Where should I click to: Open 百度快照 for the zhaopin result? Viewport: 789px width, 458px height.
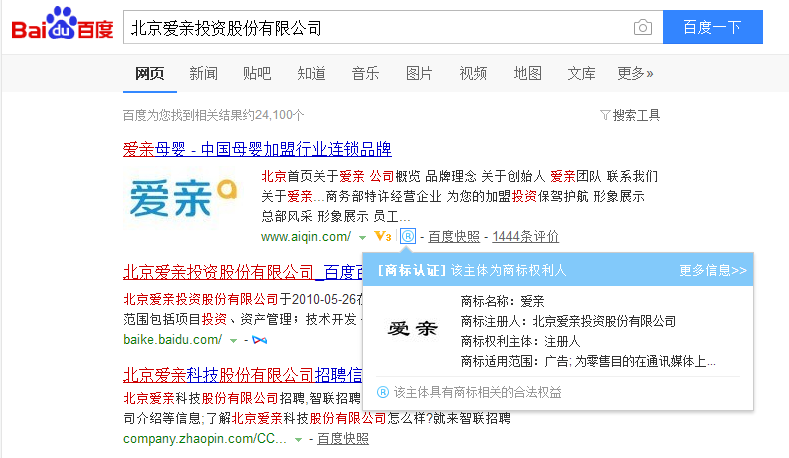(343, 439)
